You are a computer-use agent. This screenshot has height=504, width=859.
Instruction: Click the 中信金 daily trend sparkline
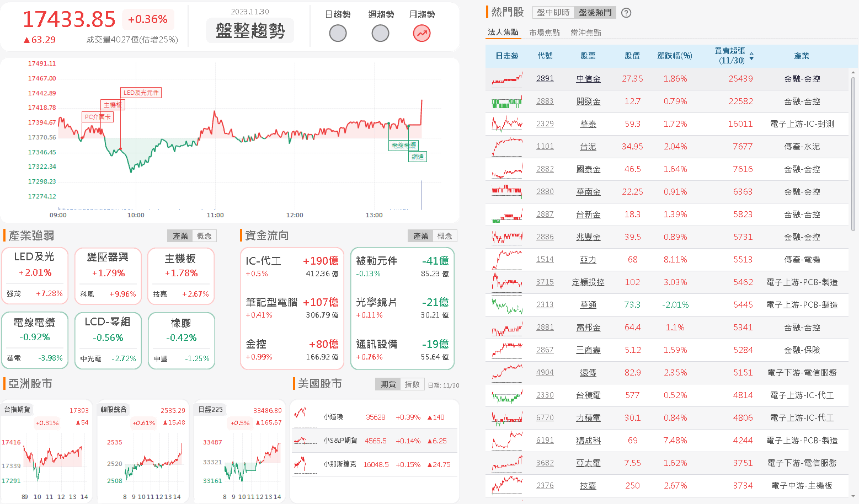pyautogui.click(x=507, y=79)
